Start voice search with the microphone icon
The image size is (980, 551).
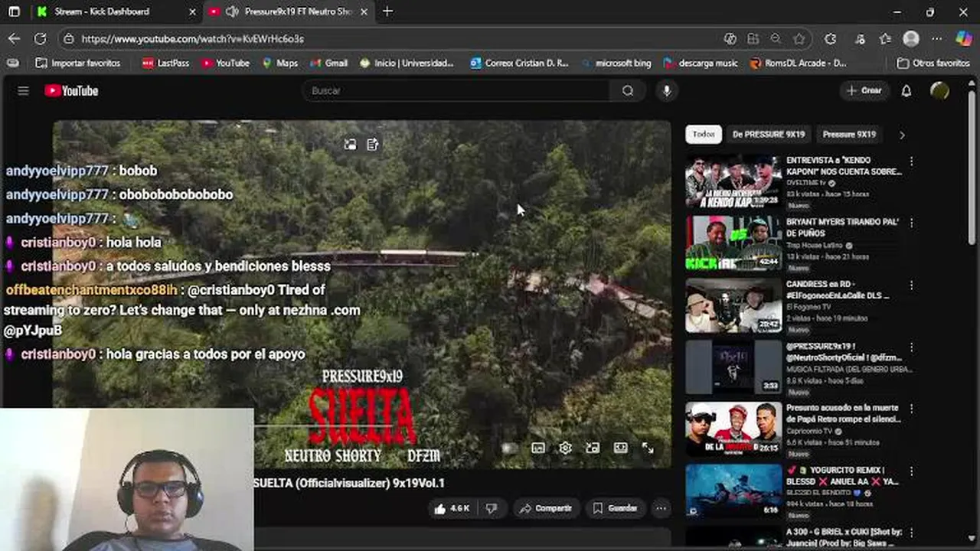click(x=667, y=91)
